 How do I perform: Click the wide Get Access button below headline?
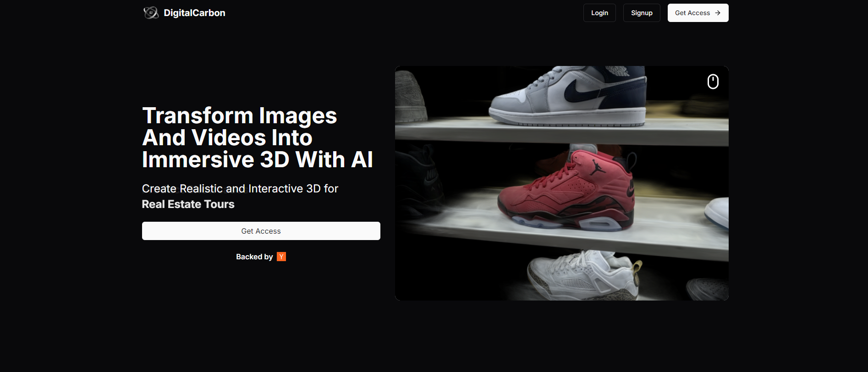click(x=261, y=231)
